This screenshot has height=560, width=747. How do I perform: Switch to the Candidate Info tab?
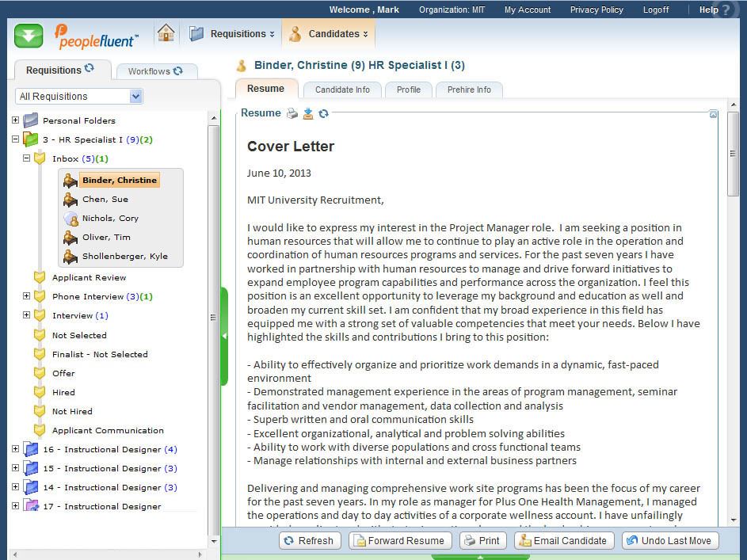pyautogui.click(x=342, y=90)
